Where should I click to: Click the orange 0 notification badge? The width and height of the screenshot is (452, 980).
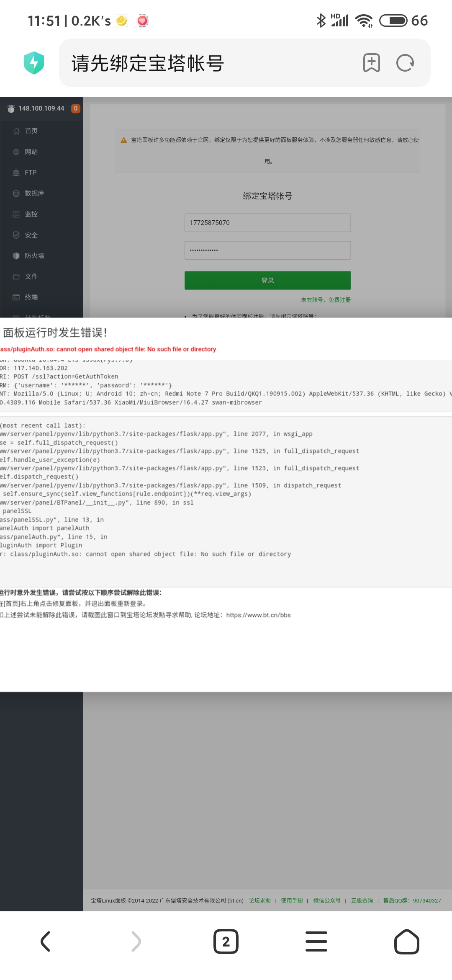click(x=76, y=108)
